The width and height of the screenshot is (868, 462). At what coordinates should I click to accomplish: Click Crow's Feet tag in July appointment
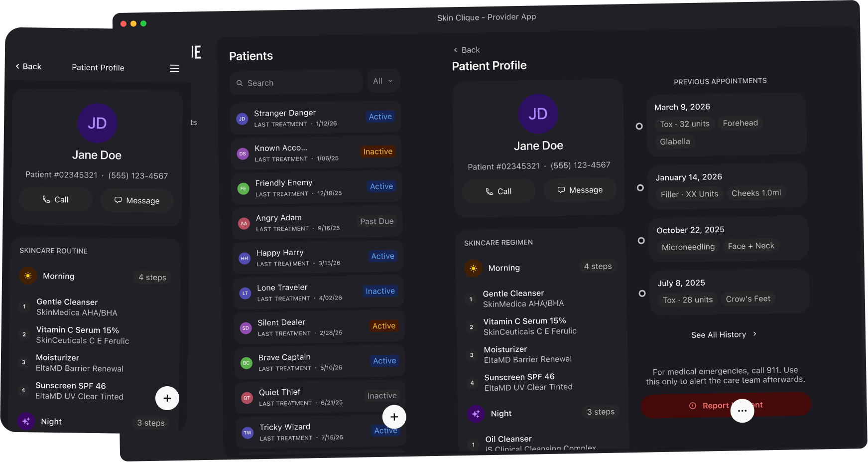click(x=748, y=299)
